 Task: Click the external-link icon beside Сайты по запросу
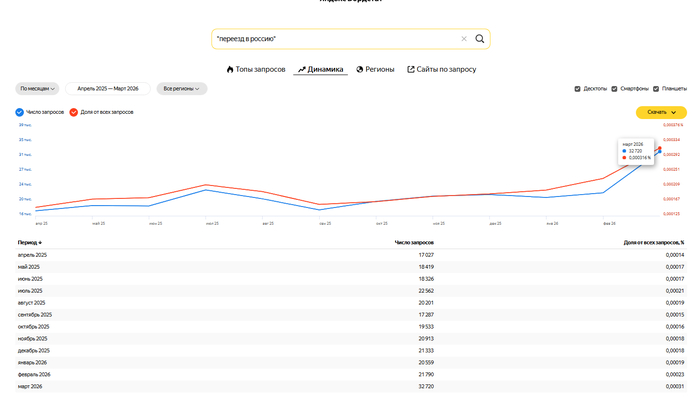click(x=411, y=69)
